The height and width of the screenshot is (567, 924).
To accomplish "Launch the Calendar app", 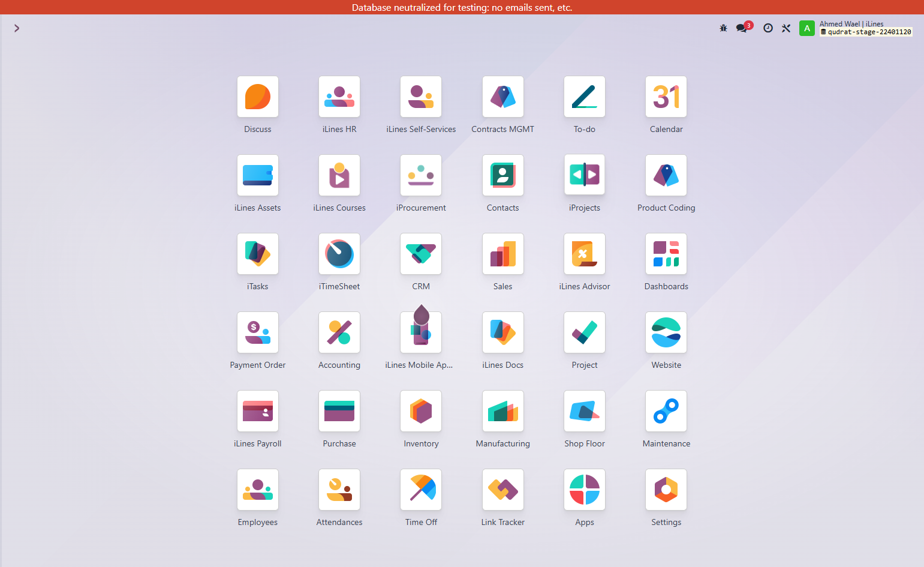I will 666,97.
